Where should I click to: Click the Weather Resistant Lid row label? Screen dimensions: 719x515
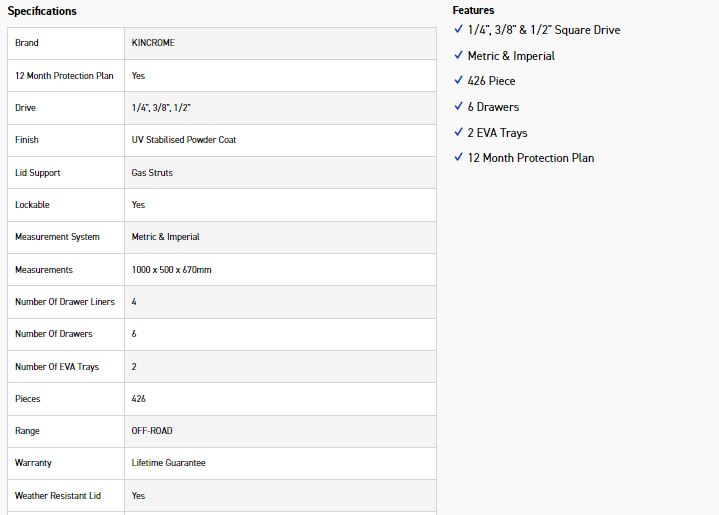[58, 496]
